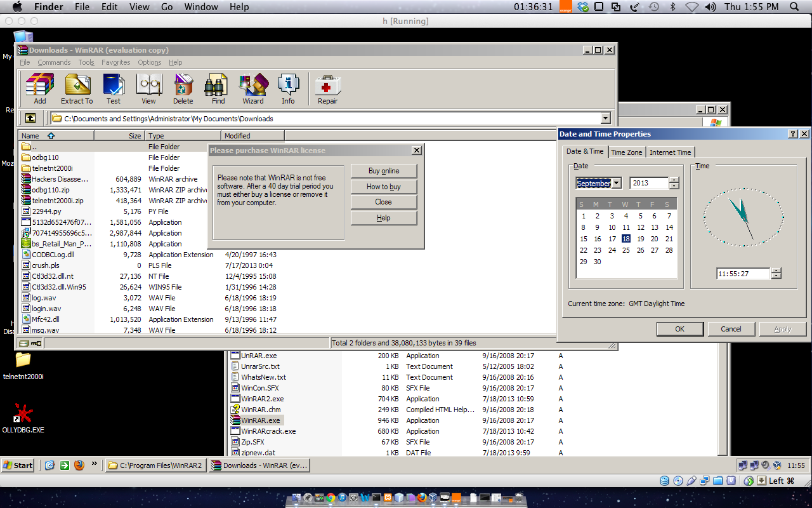Viewport: 812px width, 508px height.
Task: Cancel the Date and Time Properties dialog
Action: tap(731, 329)
